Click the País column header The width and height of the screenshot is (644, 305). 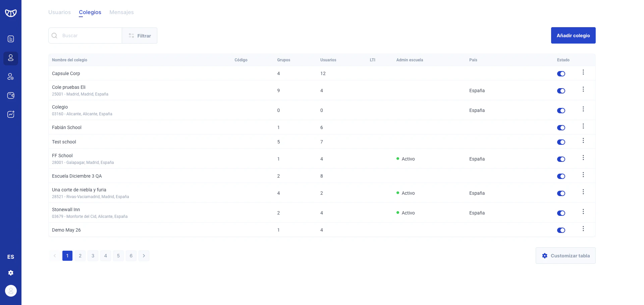[473, 60]
